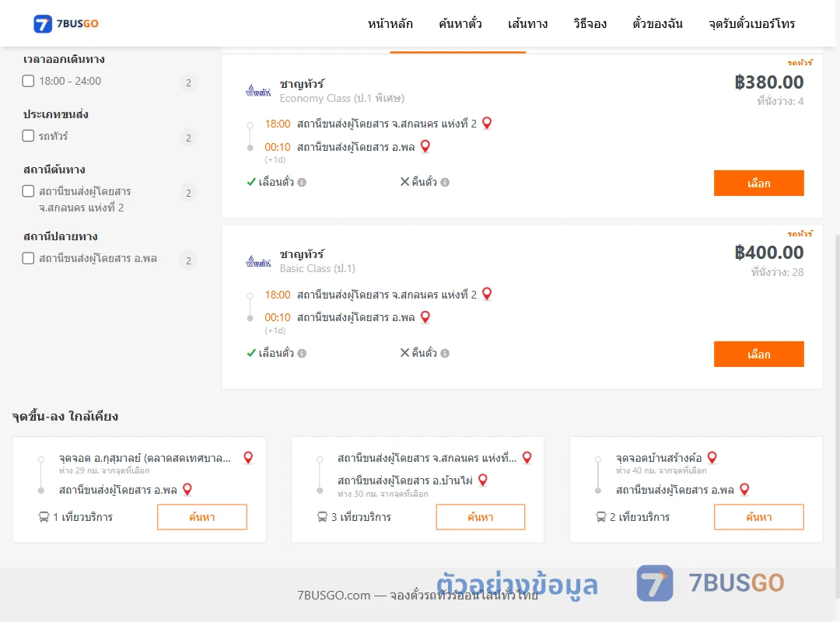Click เวลาออกเดินทาง filter heading

tap(64, 59)
